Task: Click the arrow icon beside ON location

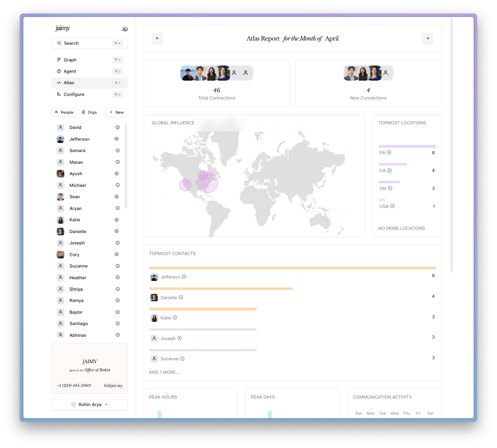Action: click(390, 188)
